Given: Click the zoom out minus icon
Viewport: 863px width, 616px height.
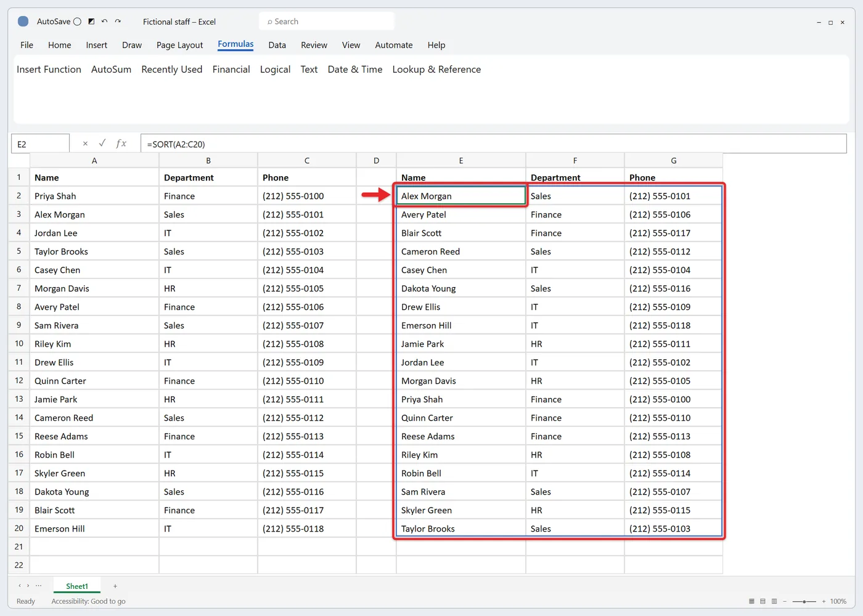Looking at the screenshot, I should click(x=785, y=601).
